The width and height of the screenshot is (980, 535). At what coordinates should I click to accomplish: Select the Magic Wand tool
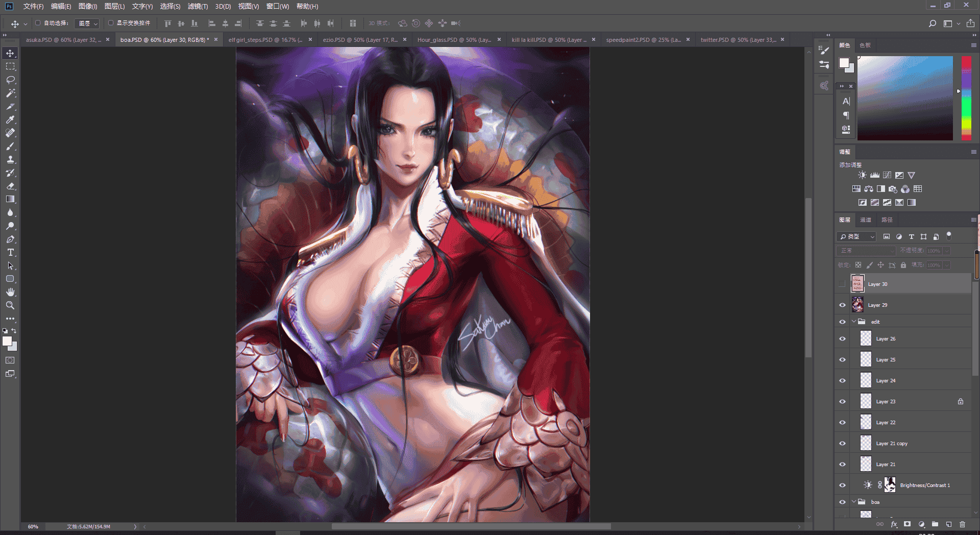[x=10, y=93]
